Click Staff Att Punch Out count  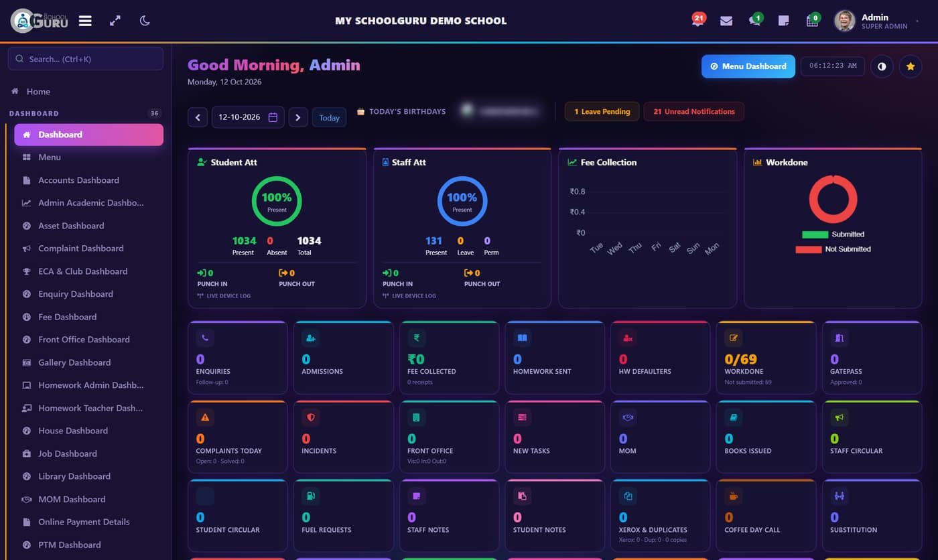[x=473, y=273]
